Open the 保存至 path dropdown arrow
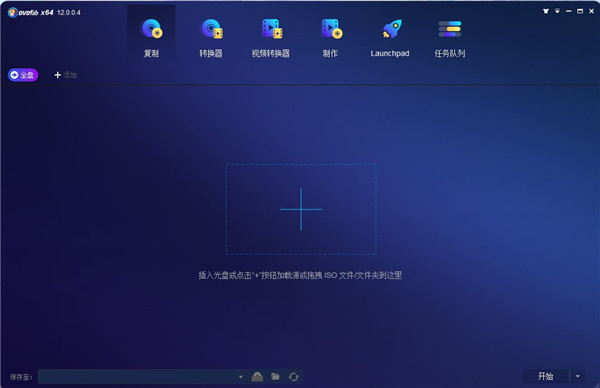600x388 pixels. (x=241, y=377)
